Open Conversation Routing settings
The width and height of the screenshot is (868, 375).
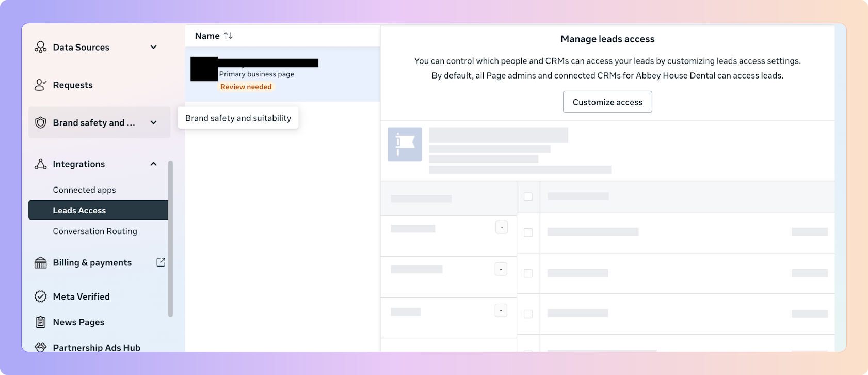[95, 231]
